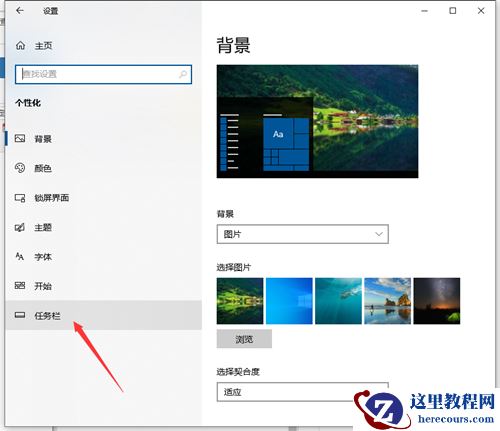Select the 背景 picture icon in sidebar
This screenshot has width=500, height=431.
(x=20, y=138)
